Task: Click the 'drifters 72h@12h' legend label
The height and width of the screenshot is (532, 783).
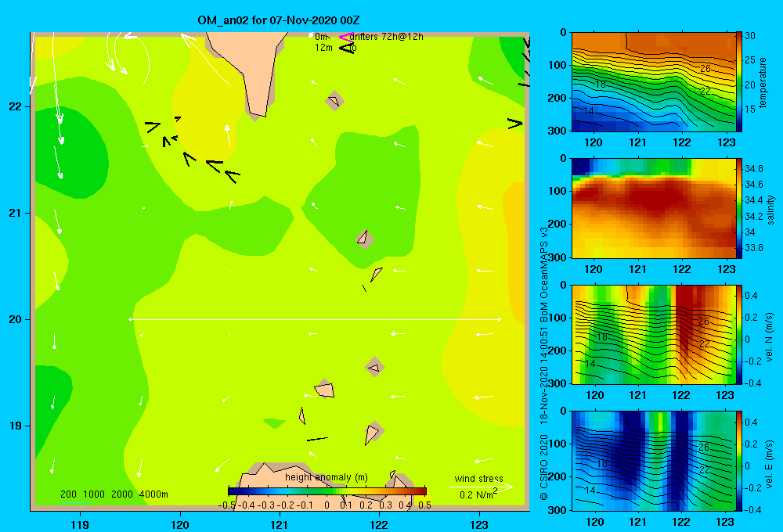Action: tap(386, 37)
